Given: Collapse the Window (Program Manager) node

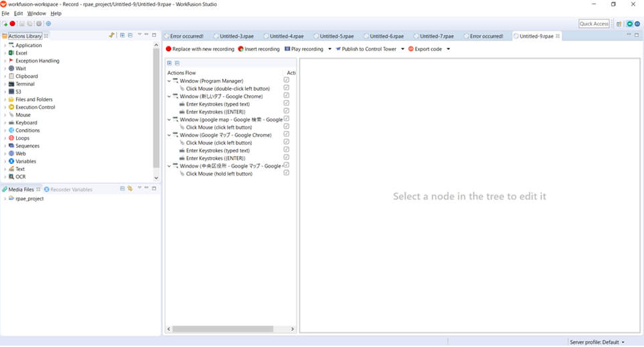Looking at the screenshot, I should click(x=169, y=81).
